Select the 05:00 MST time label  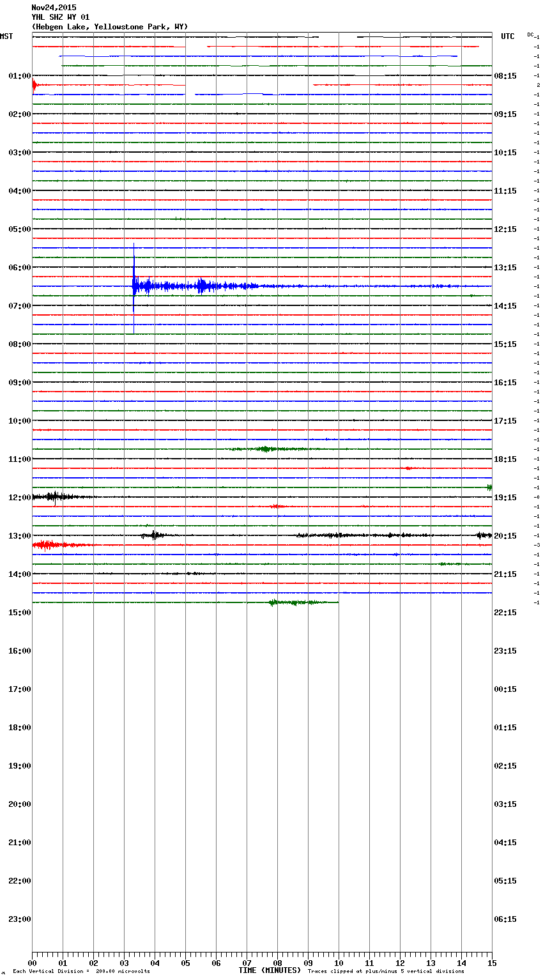(20, 229)
